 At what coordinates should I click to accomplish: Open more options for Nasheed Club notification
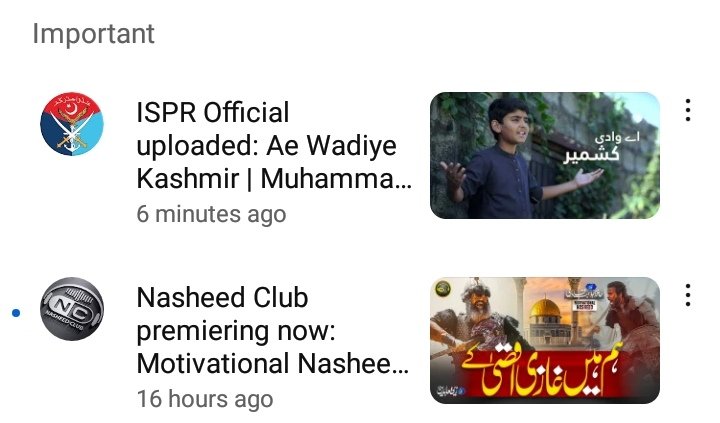(687, 295)
